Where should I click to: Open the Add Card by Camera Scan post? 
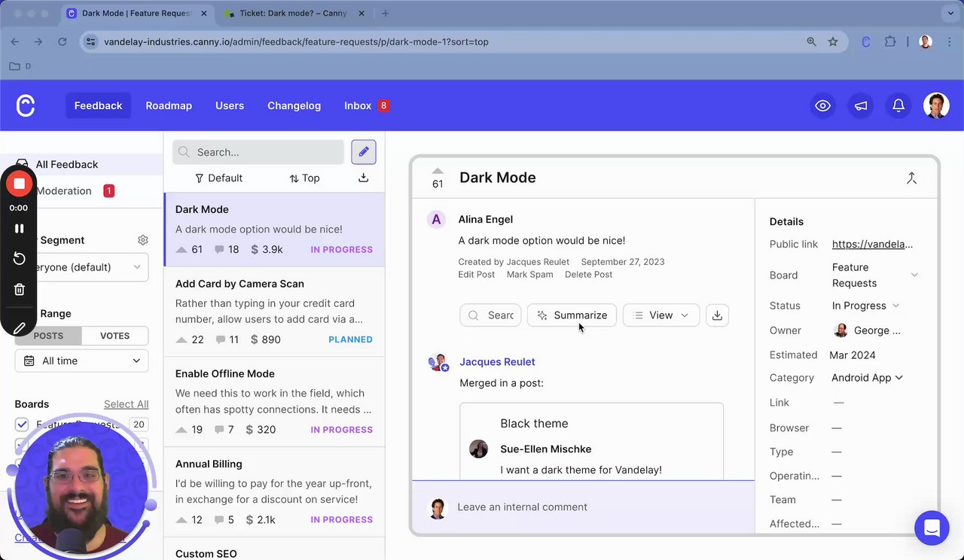point(274,312)
